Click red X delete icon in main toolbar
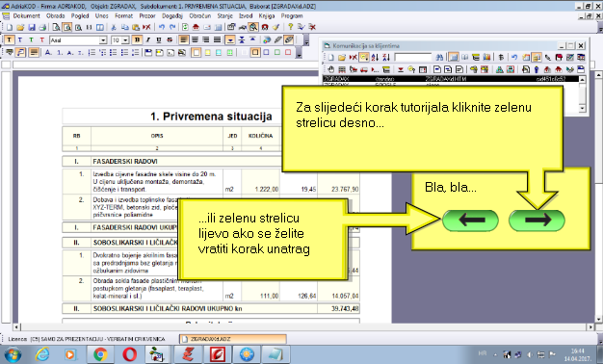Viewport: 603px width, 364px height. pyautogui.click(x=147, y=27)
